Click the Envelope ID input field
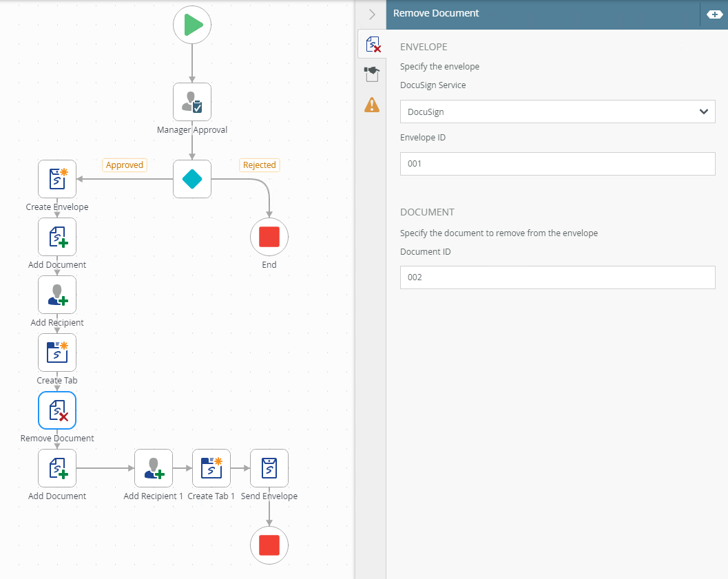The height and width of the screenshot is (579, 728). (557, 164)
